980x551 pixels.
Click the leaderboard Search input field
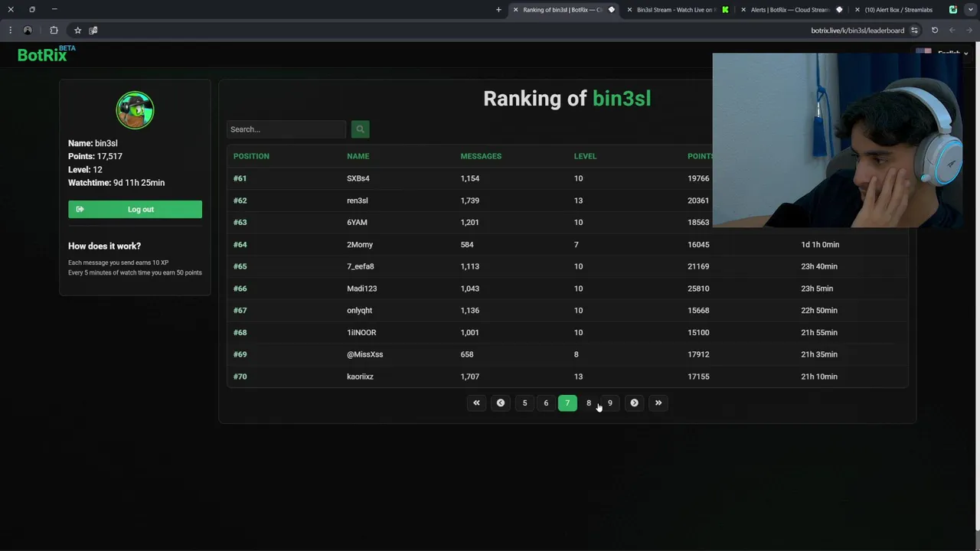coord(286,129)
